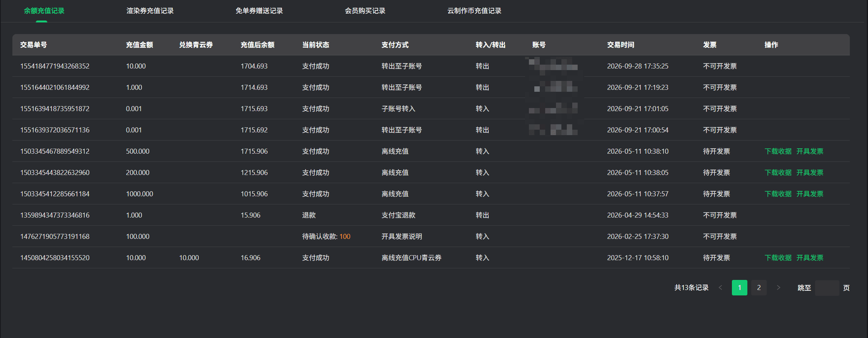Download receipt for the 2025-12-17 transaction
The height and width of the screenshot is (338, 868).
click(x=778, y=258)
